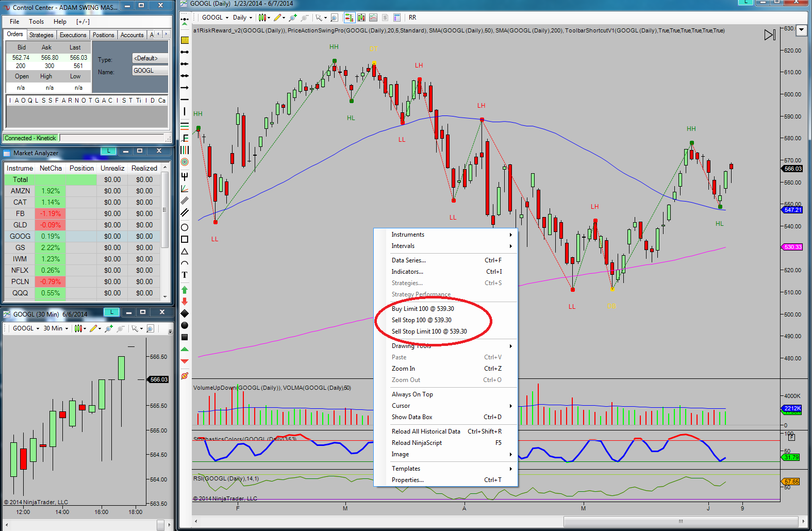This screenshot has width=812, height=531.
Task: Expand Instruments submenu in context menu
Action: point(446,235)
